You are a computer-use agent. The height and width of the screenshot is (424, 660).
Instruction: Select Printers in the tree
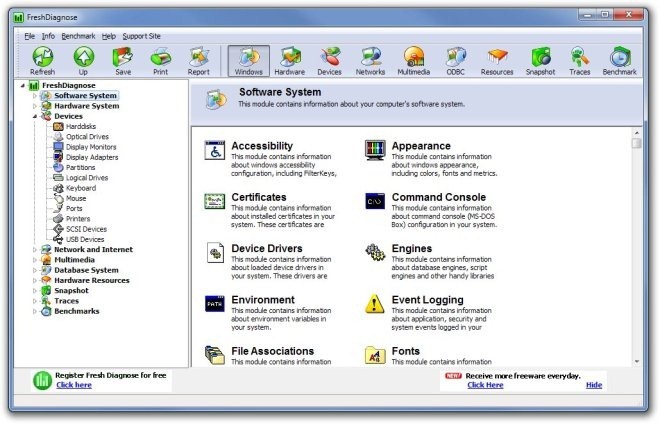[78, 219]
